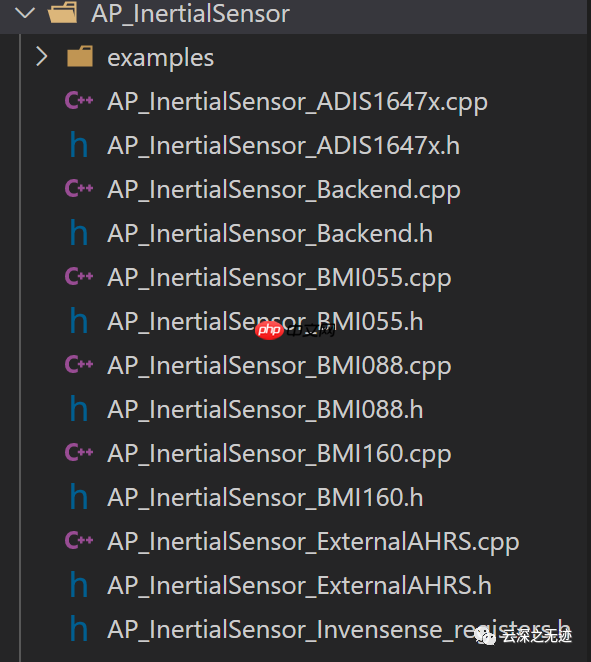Open AP_InertialSensor_BMI160.cpp file

279,454
